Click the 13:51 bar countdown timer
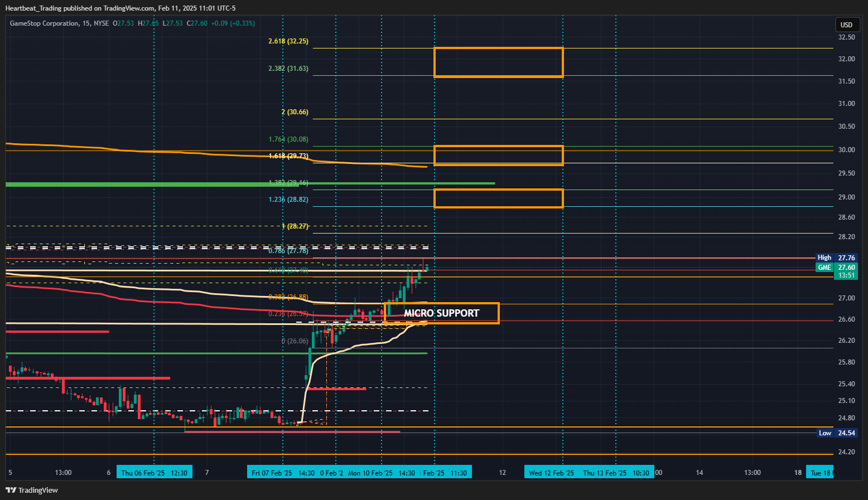868x500 pixels. click(846, 275)
